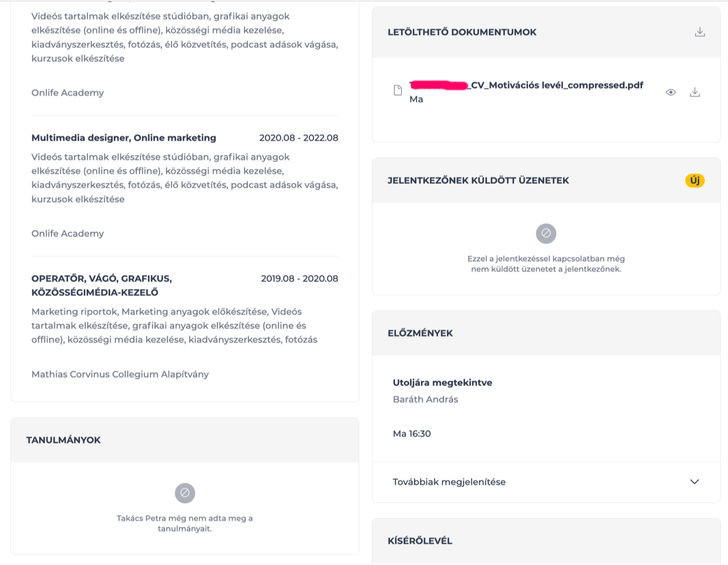Screen dimensions: 728x565
Task: Click the Tanulmányok section header
Action: (64, 440)
